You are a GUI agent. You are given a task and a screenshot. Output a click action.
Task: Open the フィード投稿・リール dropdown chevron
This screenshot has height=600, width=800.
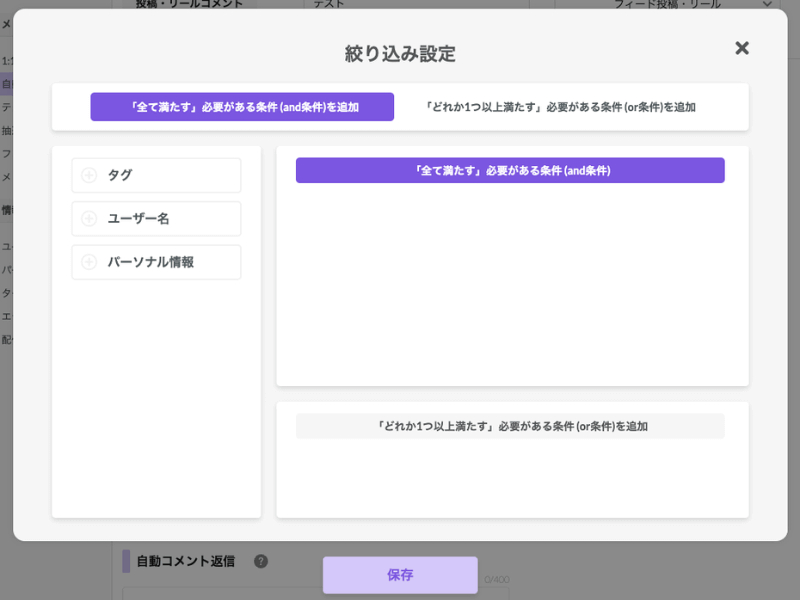click(x=767, y=4)
